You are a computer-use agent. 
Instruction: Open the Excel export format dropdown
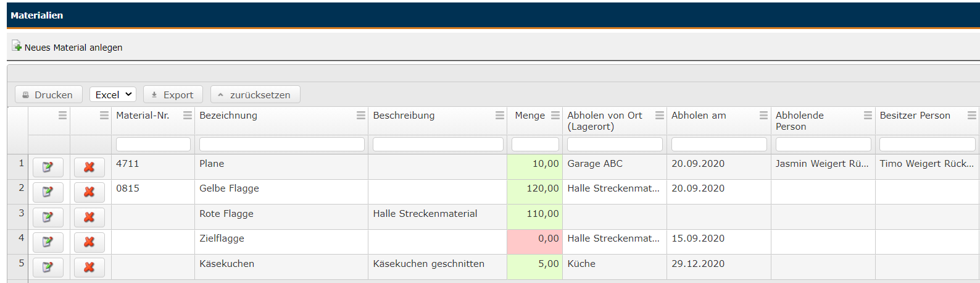point(113,95)
